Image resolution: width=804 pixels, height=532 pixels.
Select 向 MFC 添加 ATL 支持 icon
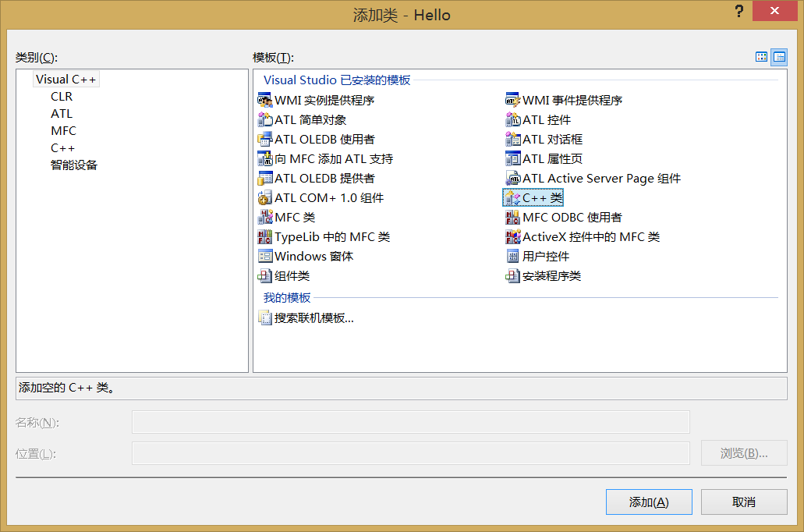pos(265,159)
